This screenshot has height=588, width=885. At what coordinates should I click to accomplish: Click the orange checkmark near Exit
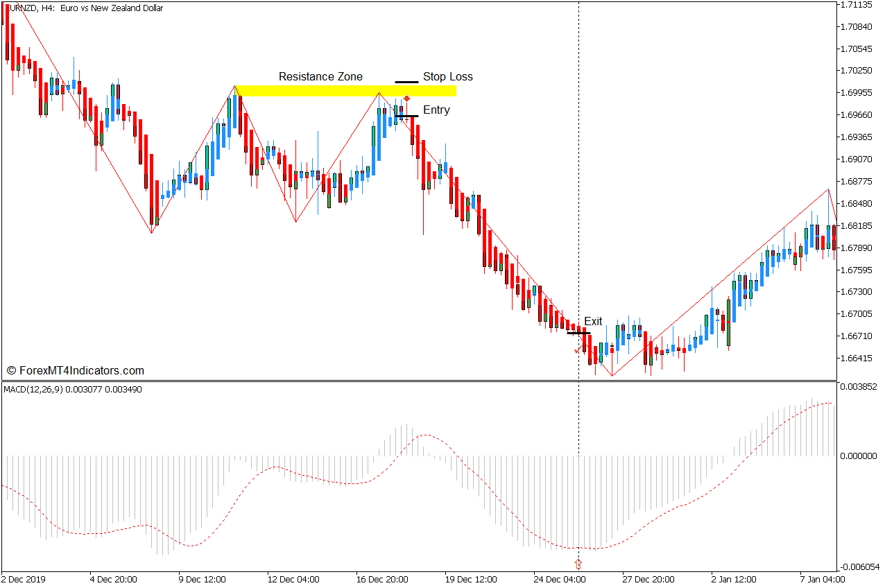click(x=577, y=351)
